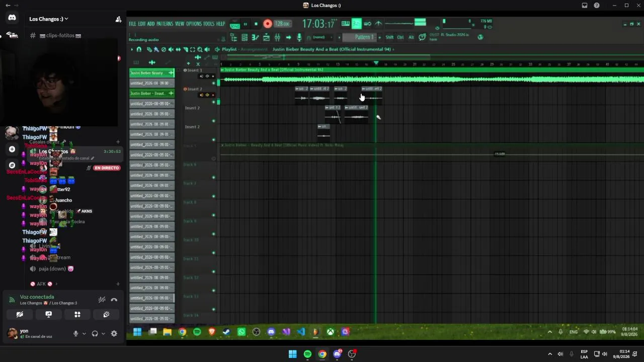Toggle the highlighted recording countdown button
This screenshot has height=362, width=644.
click(356, 24)
